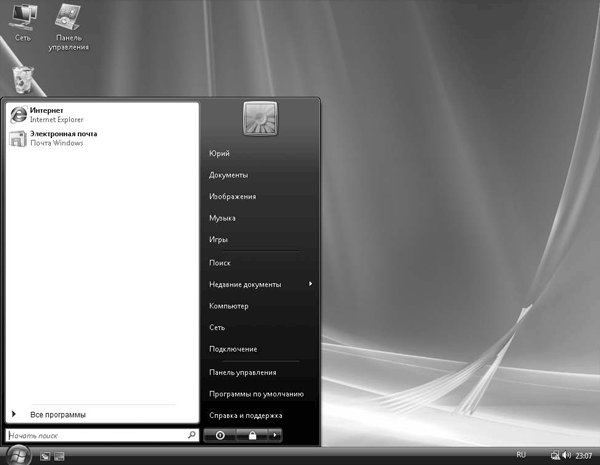Open the Изображения folder
Image resolution: width=600 pixels, height=465 pixels.
click(x=232, y=197)
